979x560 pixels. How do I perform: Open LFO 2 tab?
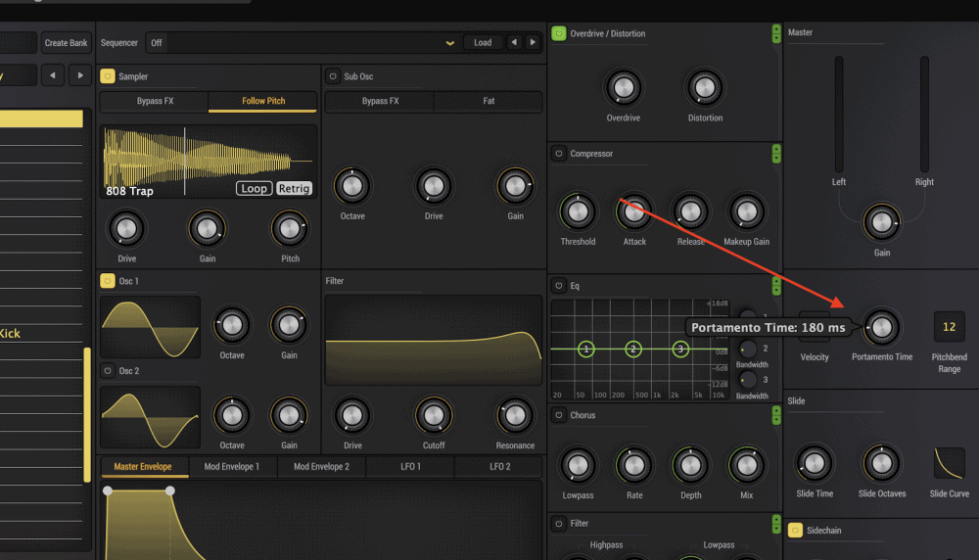pos(499,466)
